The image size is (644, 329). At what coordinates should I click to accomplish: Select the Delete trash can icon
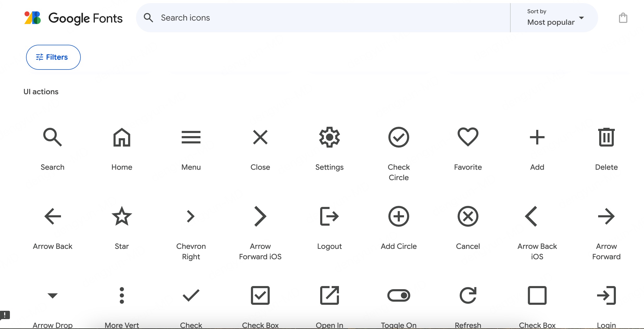[x=606, y=137]
